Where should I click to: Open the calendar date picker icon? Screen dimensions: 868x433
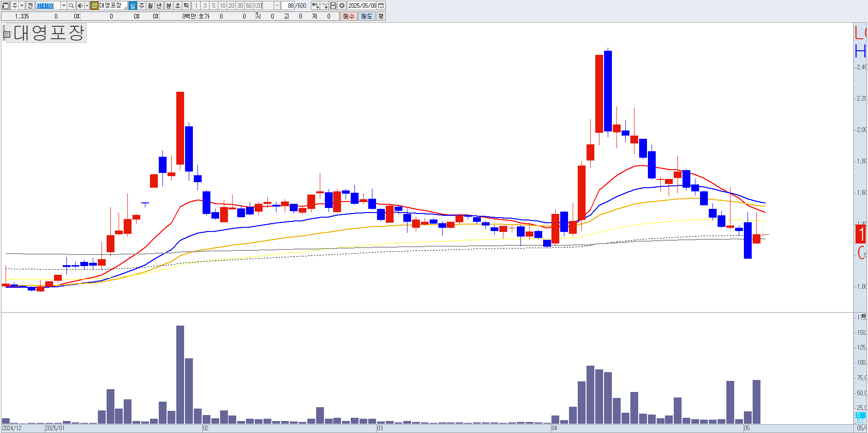coord(381,6)
